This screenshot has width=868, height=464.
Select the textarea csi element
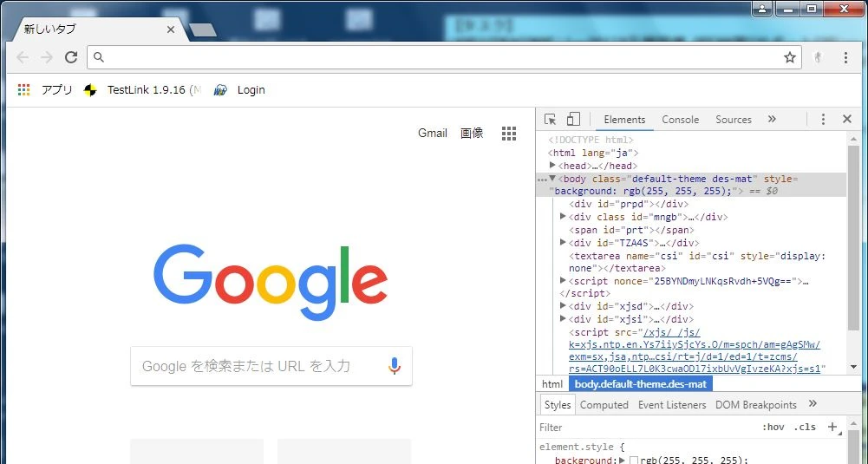[697, 262]
